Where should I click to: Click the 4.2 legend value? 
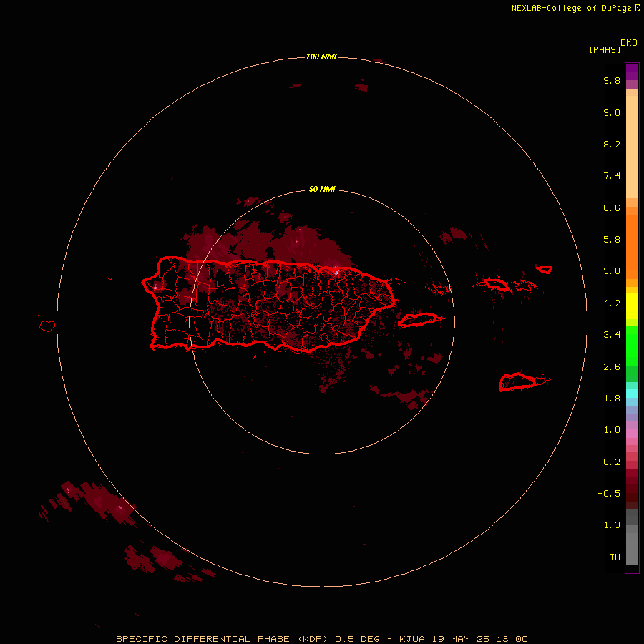point(612,303)
